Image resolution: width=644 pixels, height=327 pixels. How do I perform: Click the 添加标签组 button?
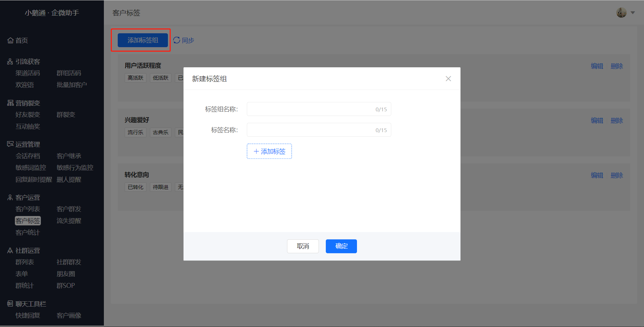(x=143, y=40)
